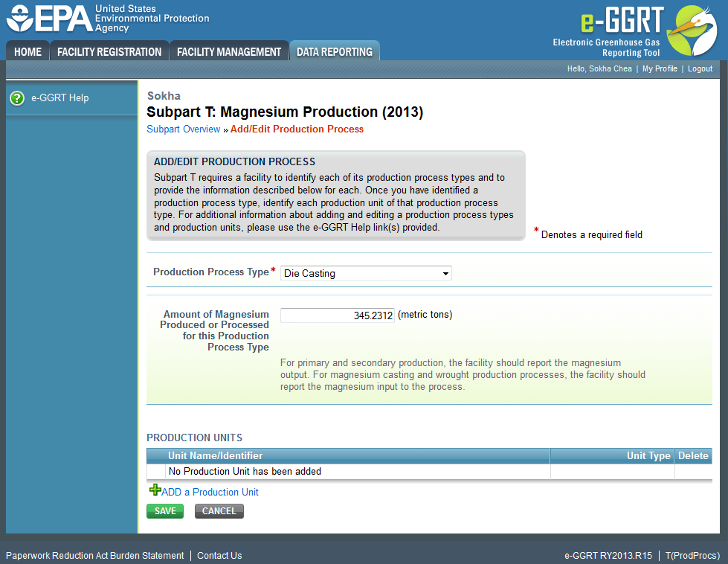Click the Subpart T: Magnesium Production heading
The width and height of the screenshot is (728, 564).
pos(285,112)
